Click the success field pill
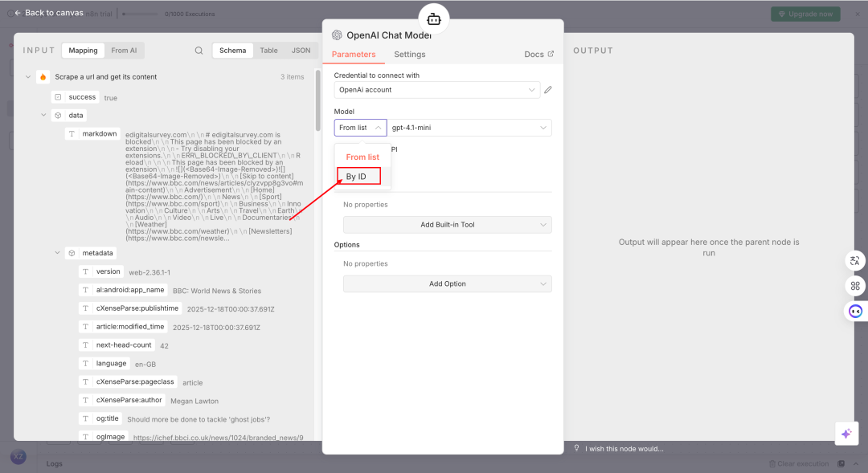 coord(76,97)
